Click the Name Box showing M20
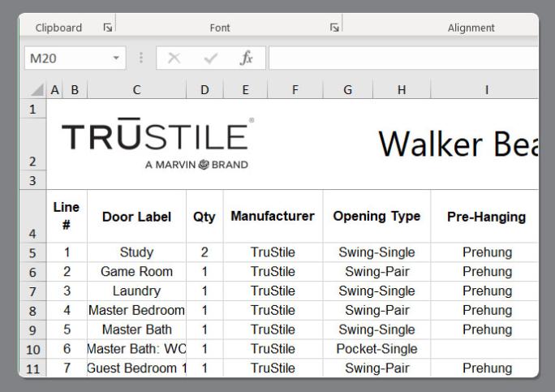Viewport: 555px width, 392px height. pos(75,58)
